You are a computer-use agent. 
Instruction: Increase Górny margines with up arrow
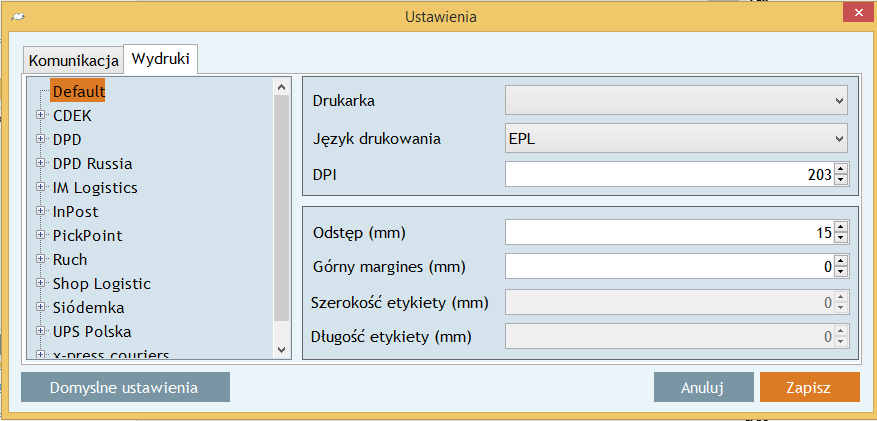[x=841, y=261]
